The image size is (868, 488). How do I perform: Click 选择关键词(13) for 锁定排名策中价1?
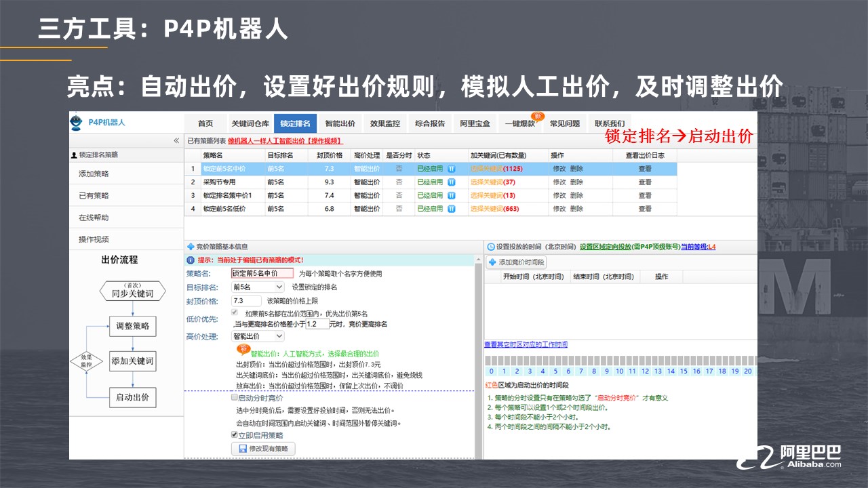[x=493, y=195]
